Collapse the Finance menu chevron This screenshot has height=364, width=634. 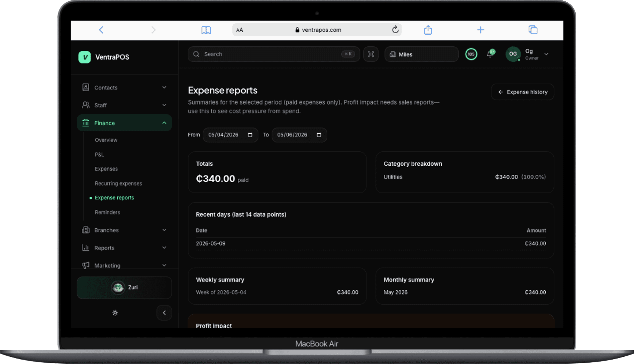pos(164,123)
